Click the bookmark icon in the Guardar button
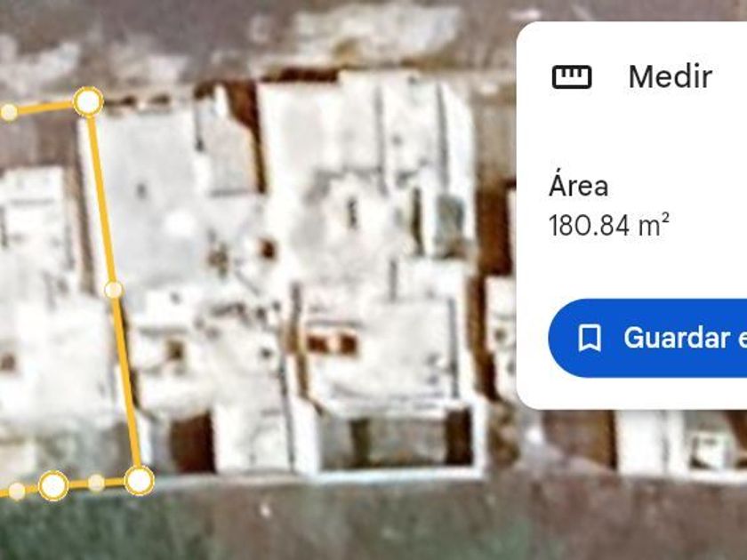This screenshot has height=560, width=747. (590, 338)
